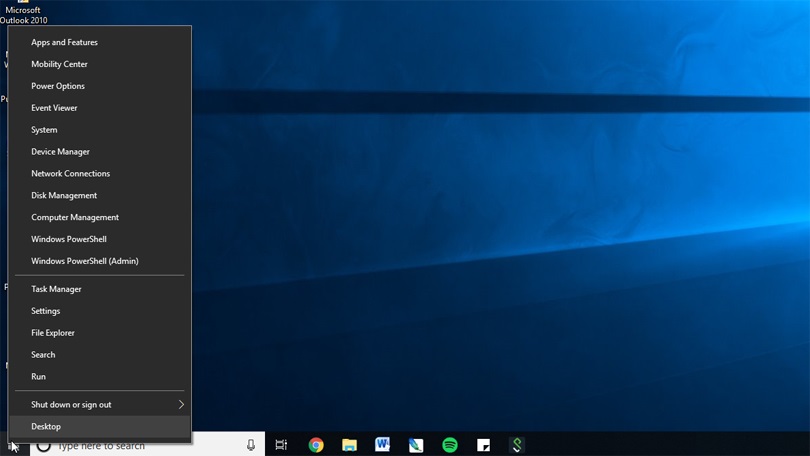This screenshot has width=810, height=456.
Task: Choose the Desktop menu item
Action: [100, 426]
